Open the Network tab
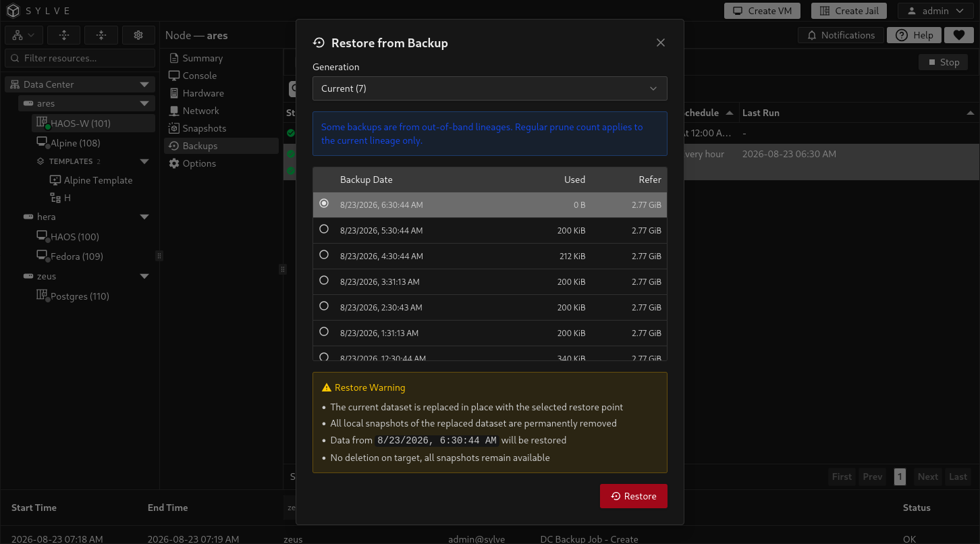This screenshot has height=544, width=980. pos(221,111)
